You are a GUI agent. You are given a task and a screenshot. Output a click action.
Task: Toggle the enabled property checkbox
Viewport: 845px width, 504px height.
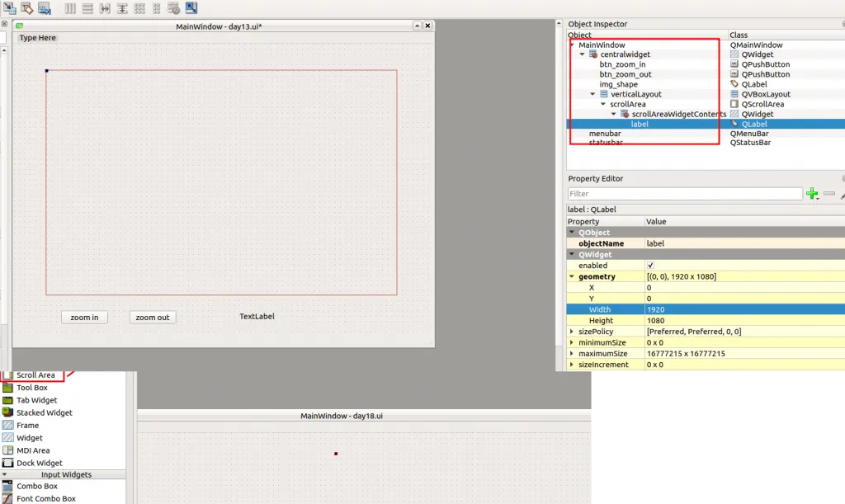pyautogui.click(x=650, y=266)
